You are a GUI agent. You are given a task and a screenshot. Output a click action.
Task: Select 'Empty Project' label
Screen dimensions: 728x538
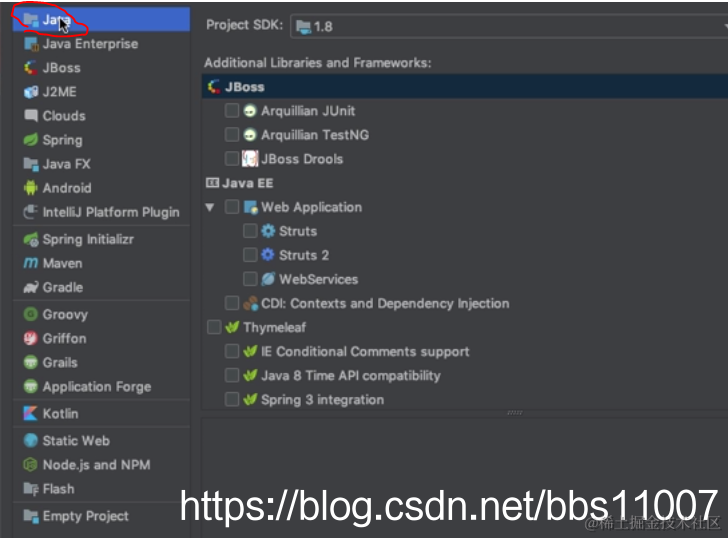pos(85,516)
